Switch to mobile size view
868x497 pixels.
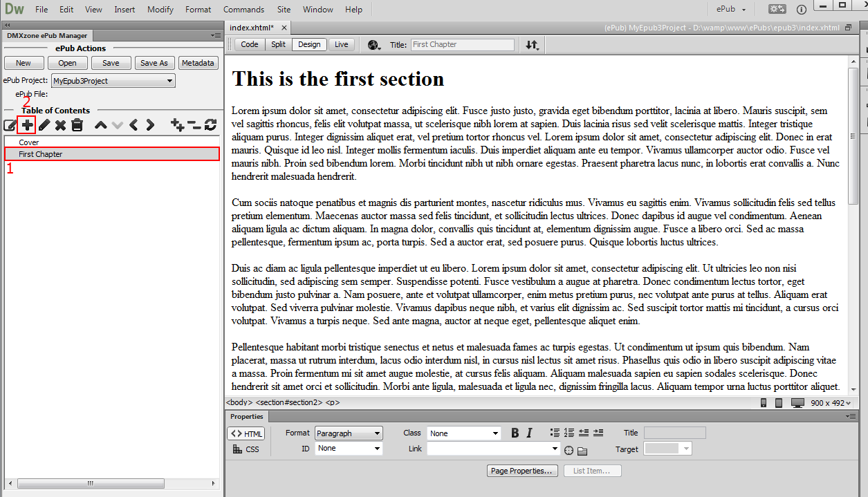[764, 403]
